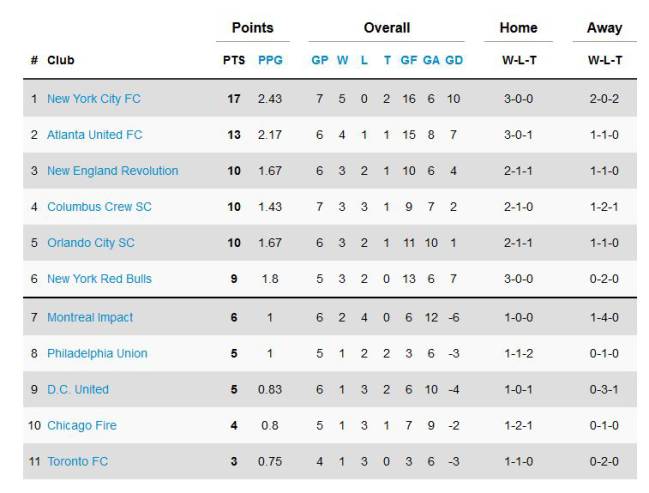Sort by the T ties column header
Viewport: 649px width, 493px height.
387,60
